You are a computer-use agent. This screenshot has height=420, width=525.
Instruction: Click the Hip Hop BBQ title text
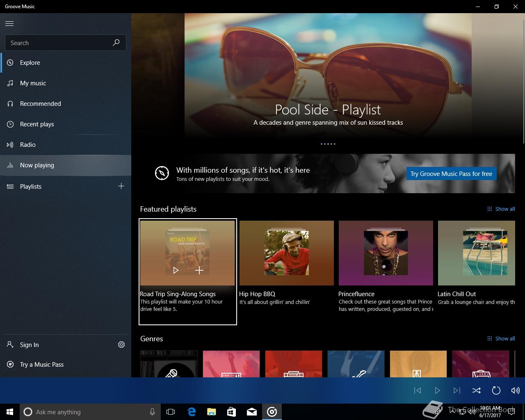[x=257, y=294]
